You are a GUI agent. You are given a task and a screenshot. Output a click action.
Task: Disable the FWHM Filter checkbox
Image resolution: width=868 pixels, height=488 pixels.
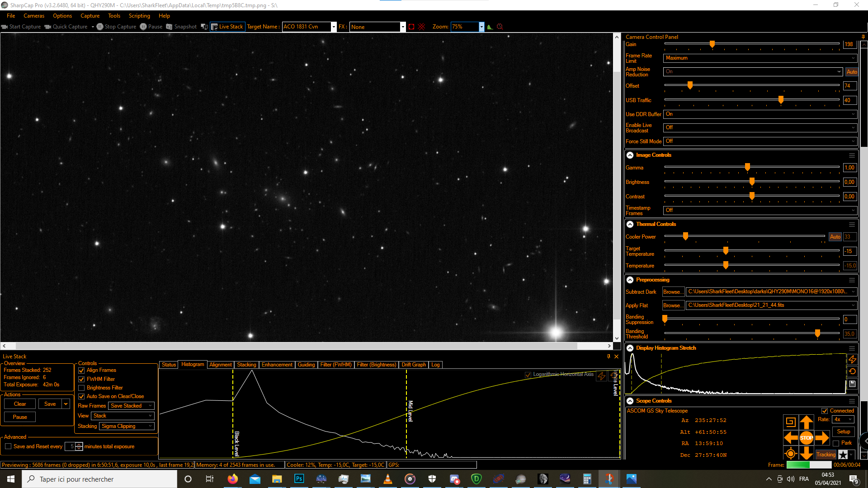pyautogui.click(x=81, y=379)
